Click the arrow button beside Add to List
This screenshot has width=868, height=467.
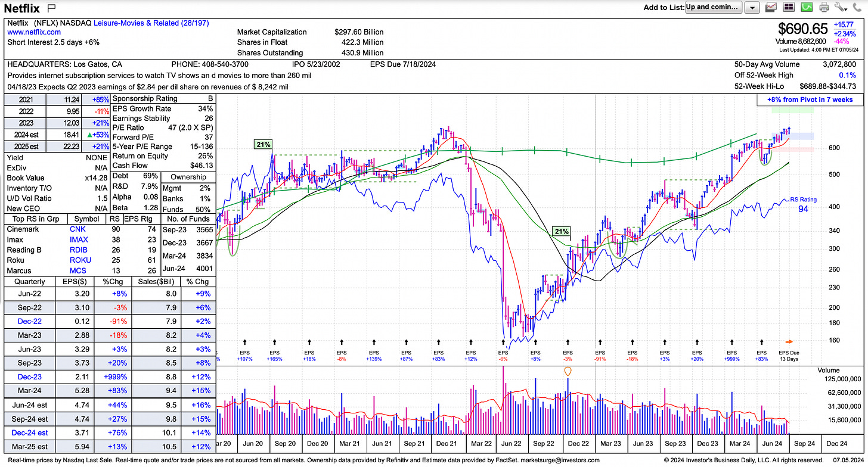point(752,7)
